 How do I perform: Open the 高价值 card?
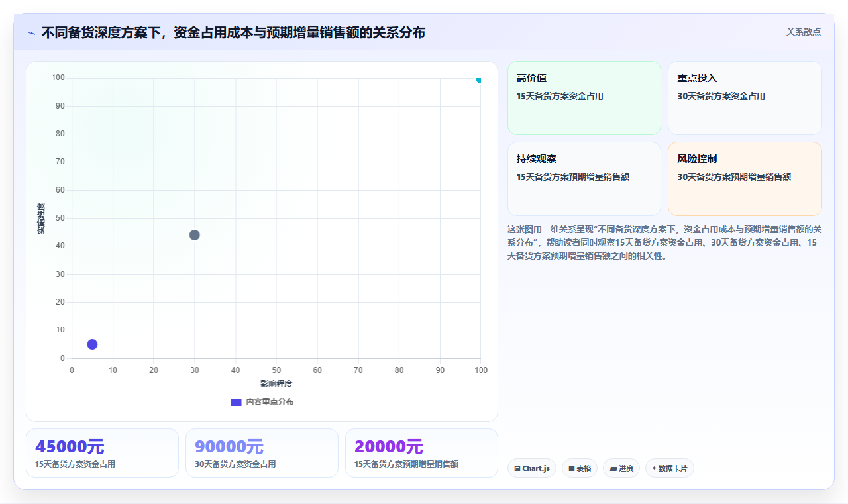584,98
